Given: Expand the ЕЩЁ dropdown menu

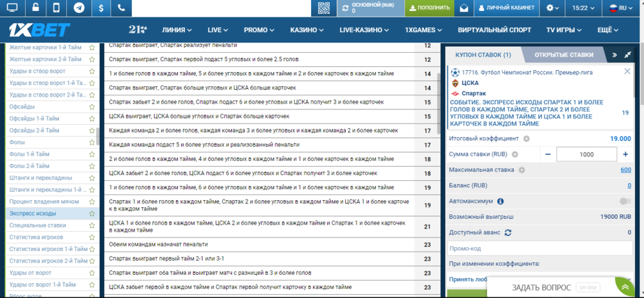Looking at the screenshot, I should coord(609,30).
